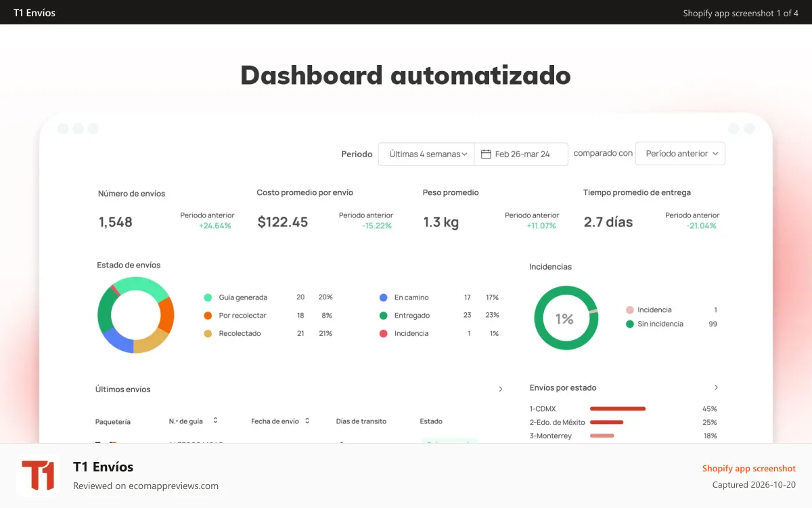The width and height of the screenshot is (812, 508).
Task: Click the 2-Edo. de México bar
Action: tap(606, 423)
